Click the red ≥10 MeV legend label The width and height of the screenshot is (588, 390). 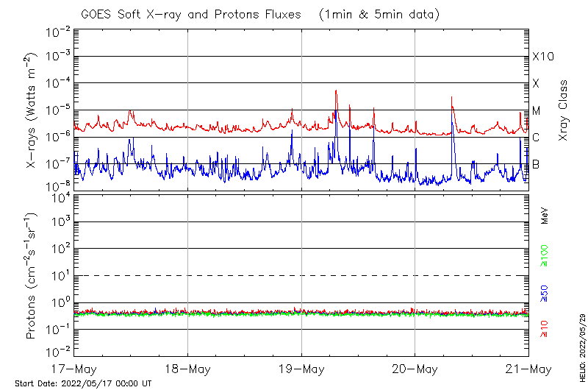coord(545,330)
